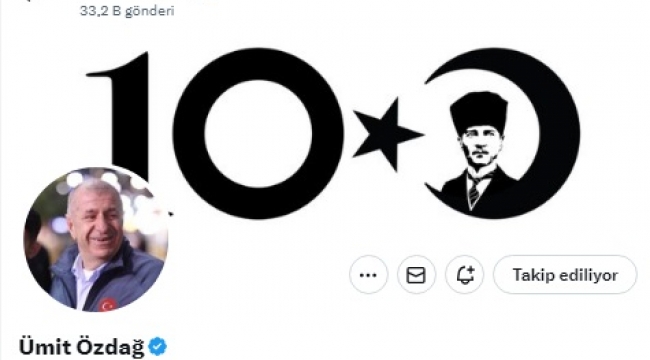
Task: Unfollow via the Takip ediliyor button
Action: (565, 275)
